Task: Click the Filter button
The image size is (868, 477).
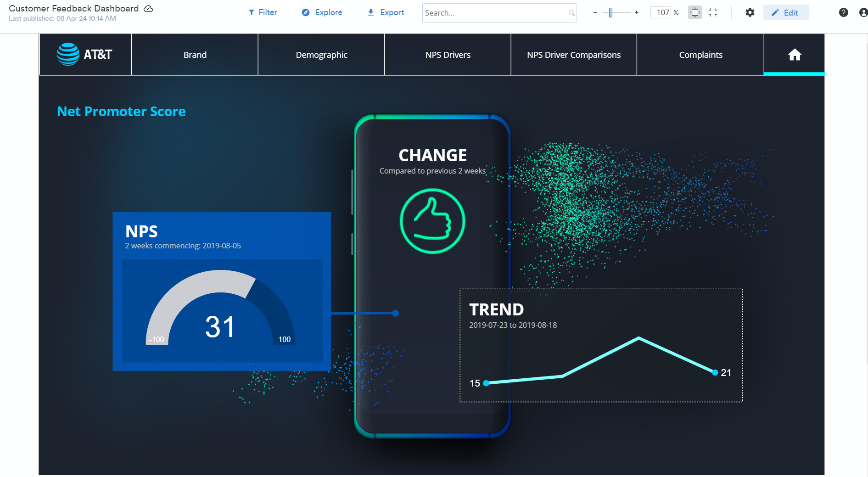Action: (x=263, y=12)
